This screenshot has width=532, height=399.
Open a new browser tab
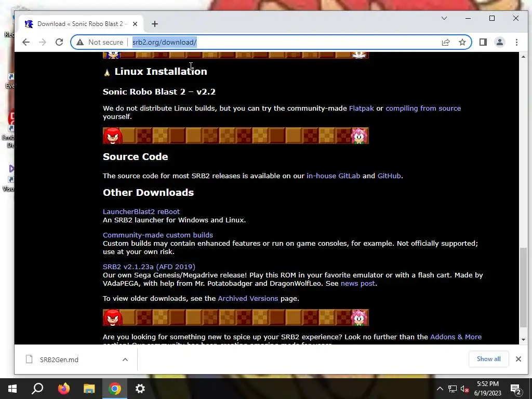(x=155, y=24)
